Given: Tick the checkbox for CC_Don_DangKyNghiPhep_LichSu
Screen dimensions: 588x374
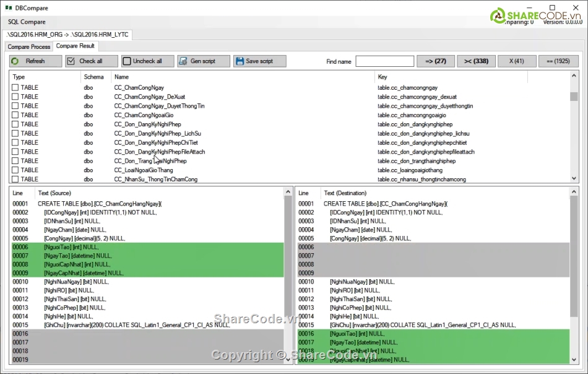Looking at the screenshot, I should pos(15,133).
